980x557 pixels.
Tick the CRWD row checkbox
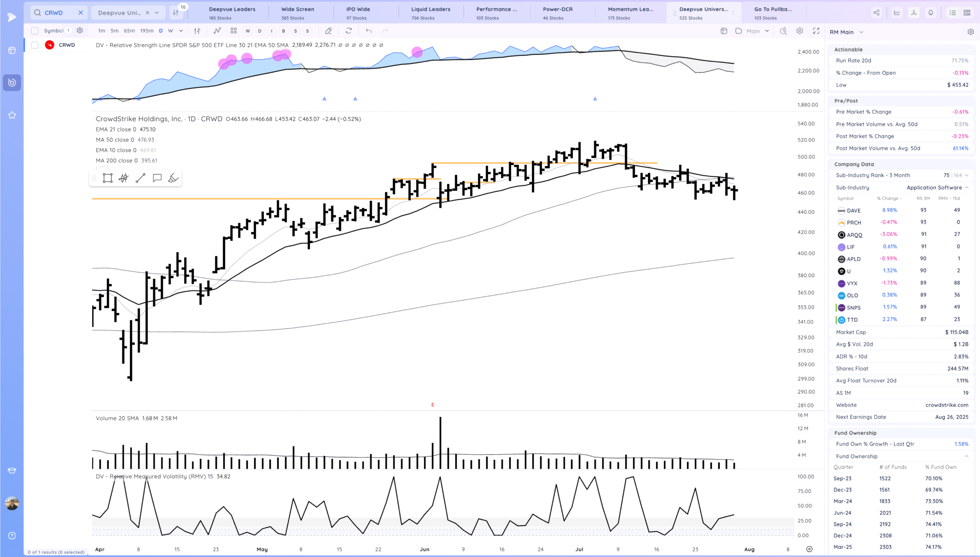tap(35, 45)
